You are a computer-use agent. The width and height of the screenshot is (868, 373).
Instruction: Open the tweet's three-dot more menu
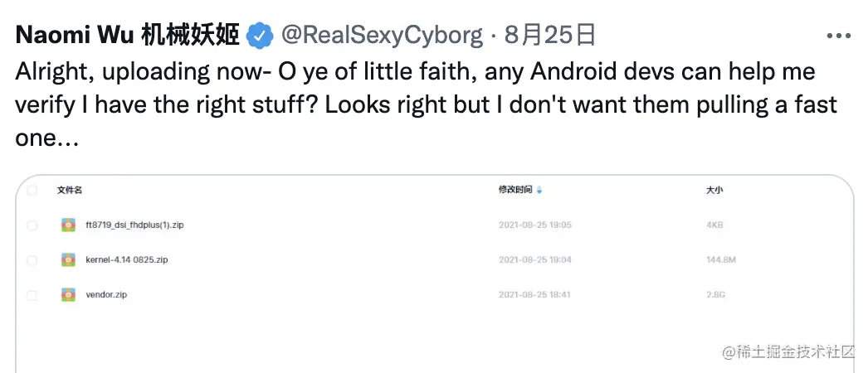(840, 37)
